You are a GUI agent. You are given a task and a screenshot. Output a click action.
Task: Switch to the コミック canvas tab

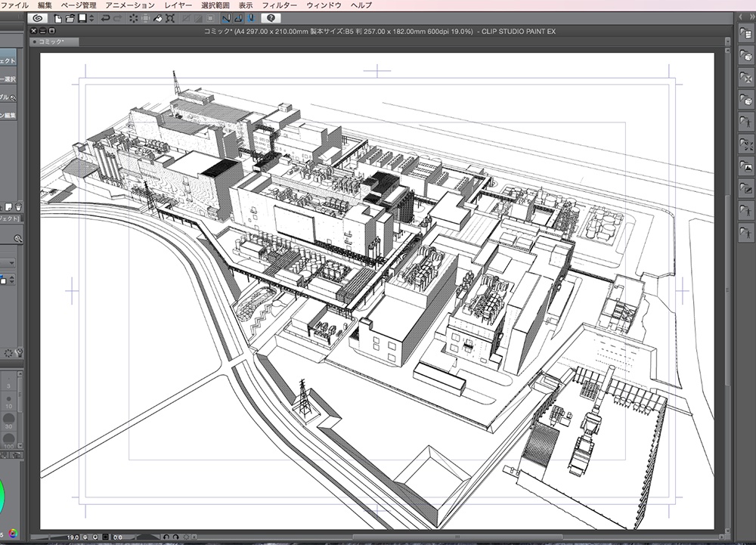point(52,42)
